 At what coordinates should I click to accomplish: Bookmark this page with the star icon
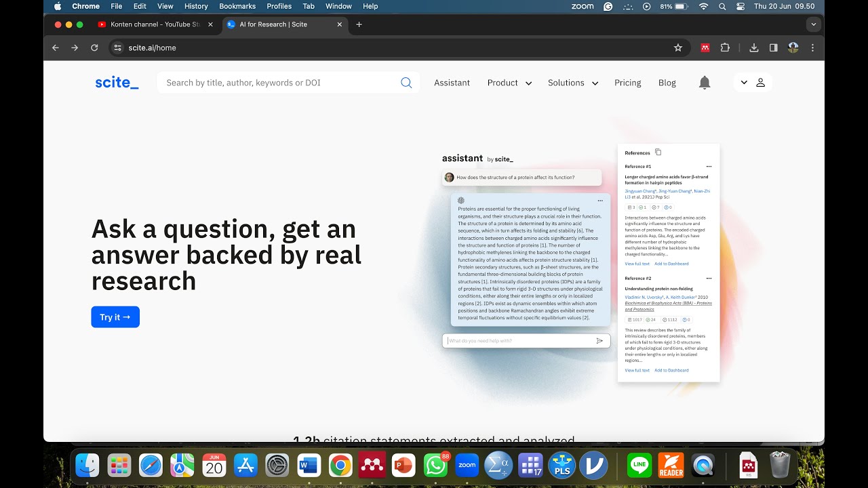point(678,47)
